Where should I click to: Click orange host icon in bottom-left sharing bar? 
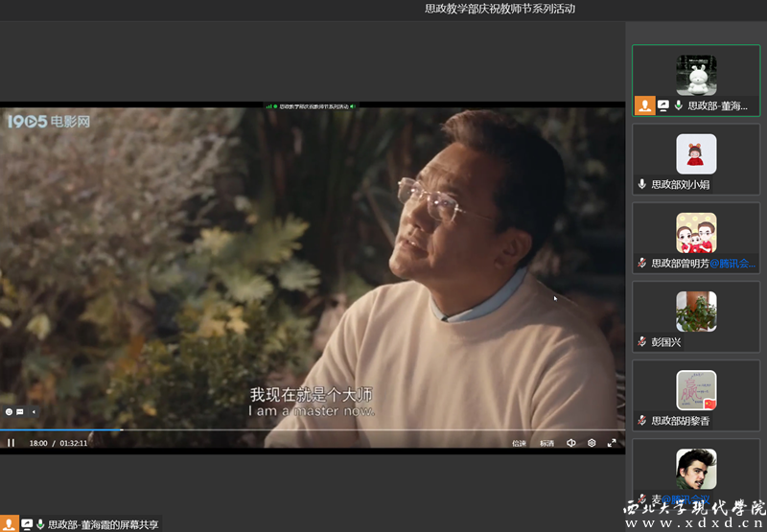tap(9, 523)
